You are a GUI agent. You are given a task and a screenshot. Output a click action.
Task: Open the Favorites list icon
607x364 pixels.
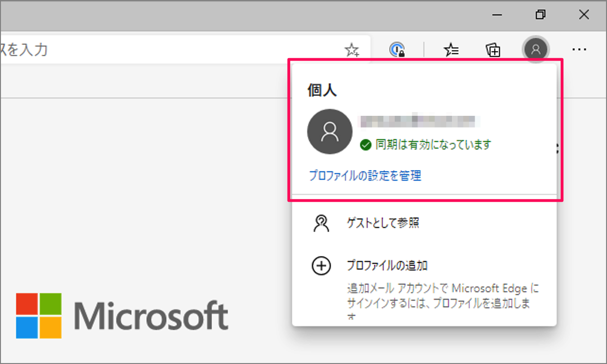pos(451,49)
